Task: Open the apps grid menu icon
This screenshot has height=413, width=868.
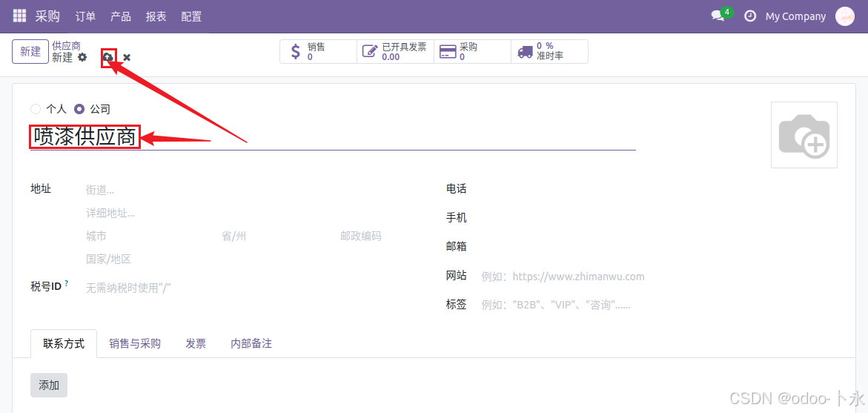Action: 19,16
